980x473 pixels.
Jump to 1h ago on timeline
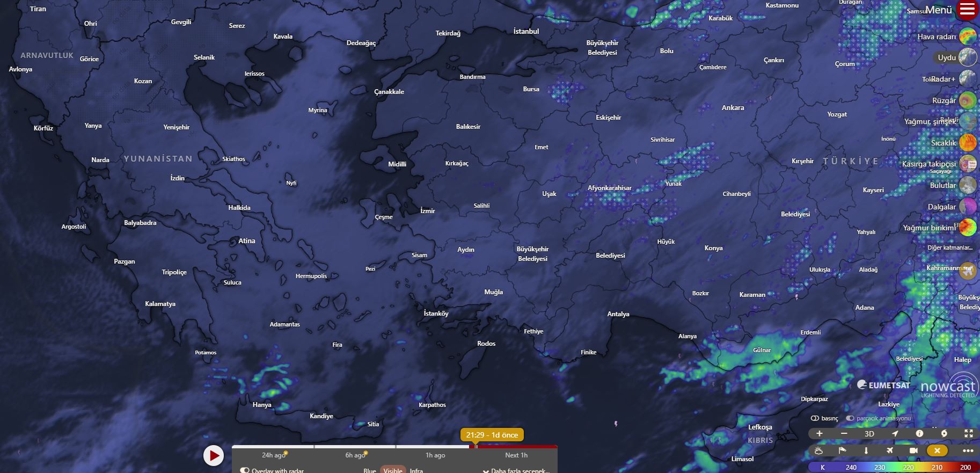pos(435,455)
